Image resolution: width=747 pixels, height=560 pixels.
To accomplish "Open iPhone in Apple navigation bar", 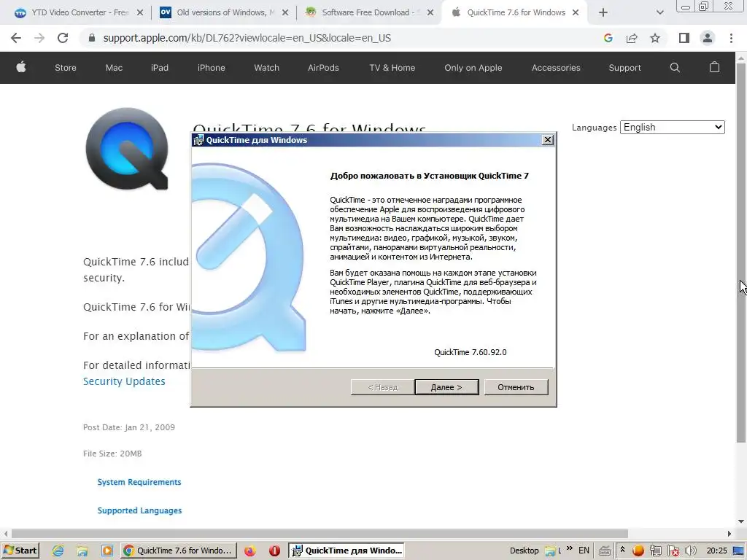I will click(x=211, y=68).
